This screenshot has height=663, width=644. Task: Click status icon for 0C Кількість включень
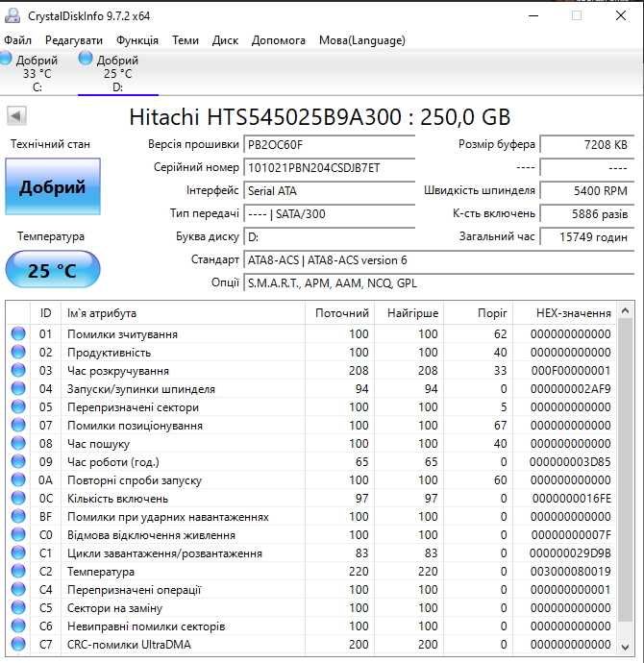point(18,498)
